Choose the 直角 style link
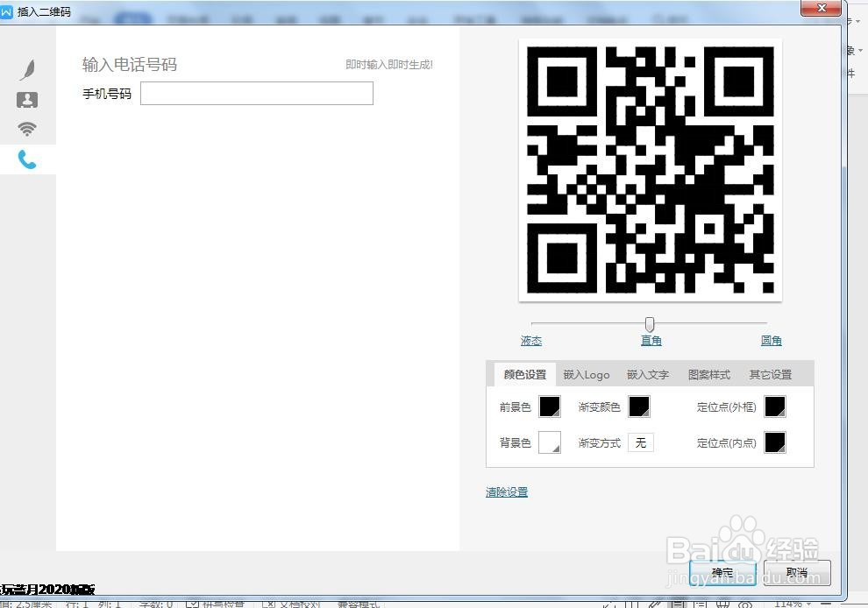Viewport: 868px width, 608px height. point(651,341)
